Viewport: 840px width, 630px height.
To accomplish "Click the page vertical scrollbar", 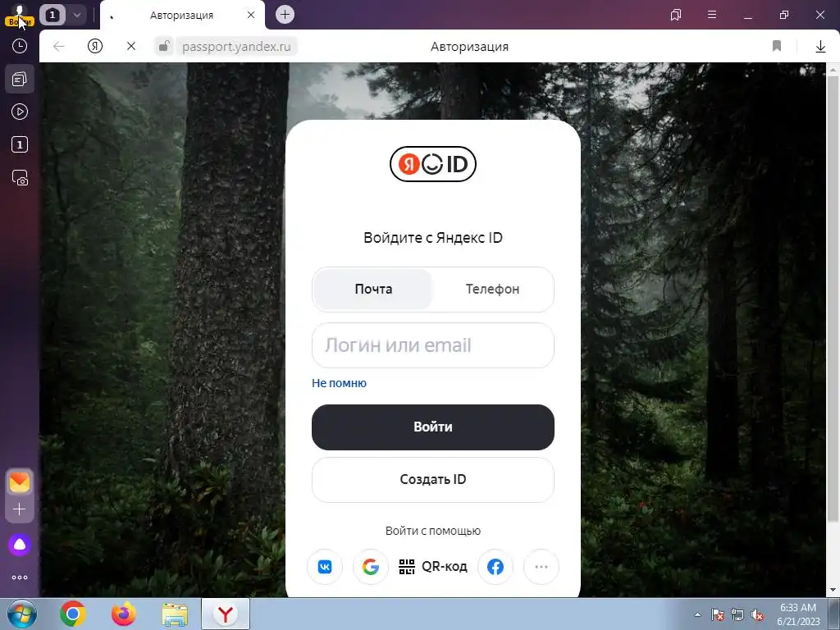I will tap(833, 299).
